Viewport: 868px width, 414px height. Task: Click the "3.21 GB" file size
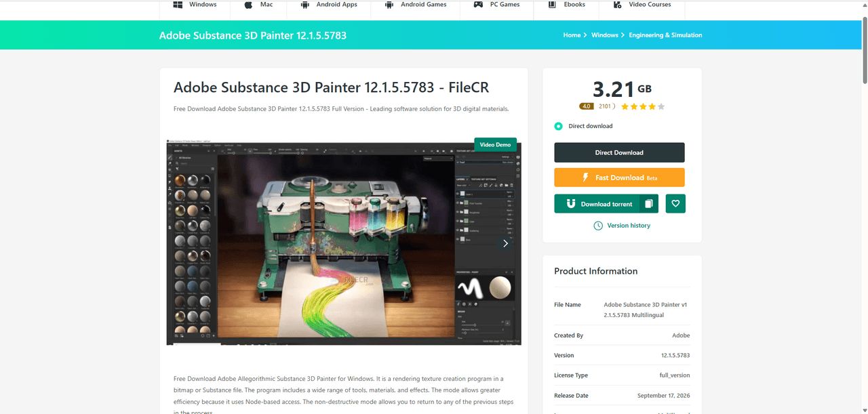622,89
